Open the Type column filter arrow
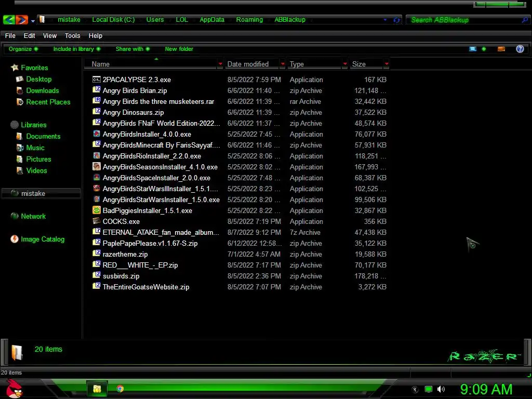 345,64
